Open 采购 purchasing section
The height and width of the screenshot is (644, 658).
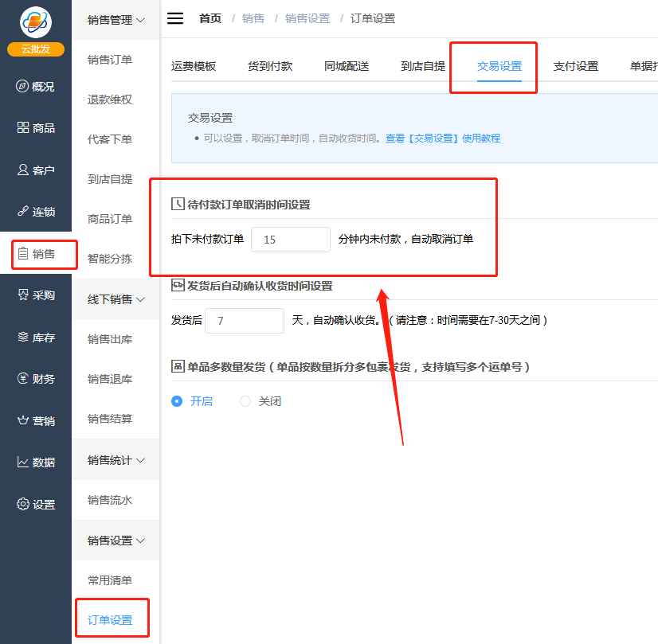pos(36,295)
